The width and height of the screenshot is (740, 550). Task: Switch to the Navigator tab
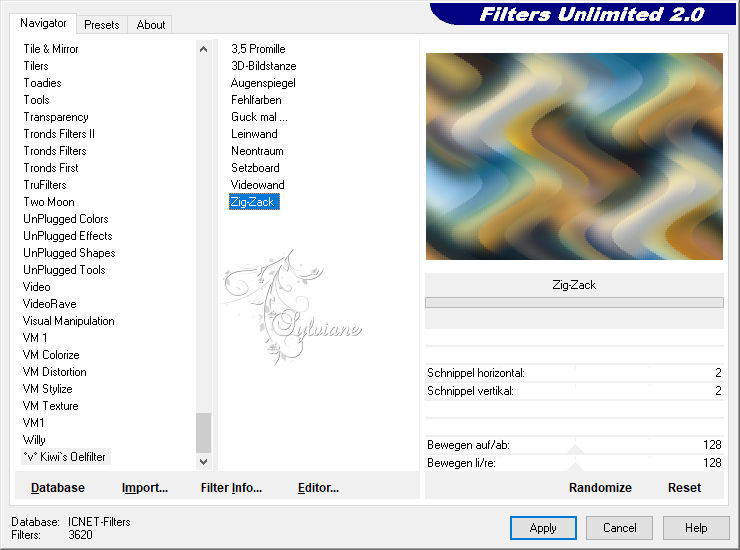(x=43, y=24)
